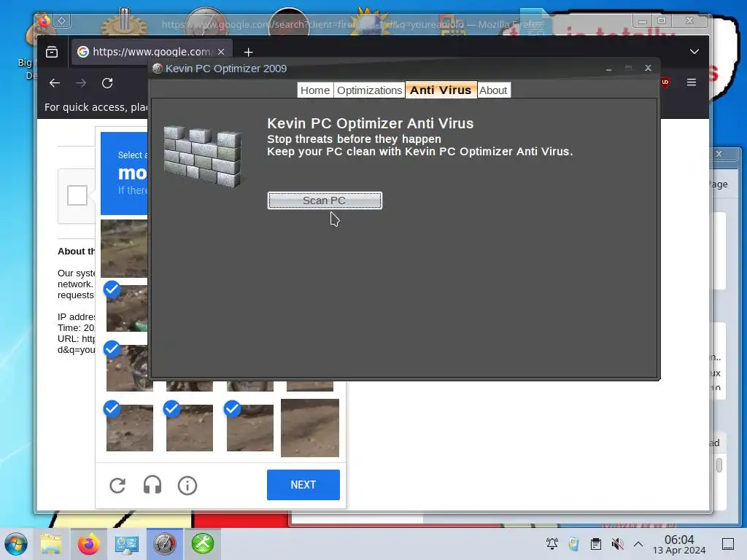Image resolution: width=747 pixels, height=560 pixels.
Task: Click the Firefox window pin icon
Action: (61, 21)
